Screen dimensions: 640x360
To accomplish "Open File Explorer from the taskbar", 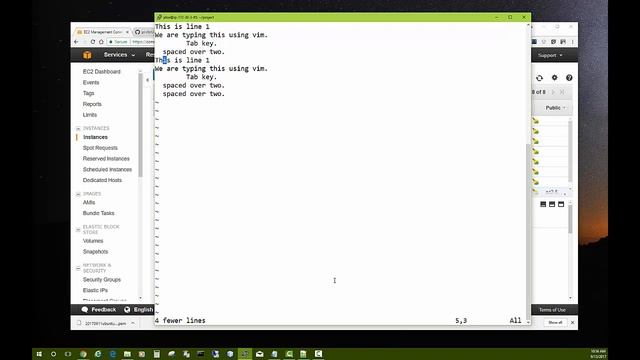I will 127,354.
